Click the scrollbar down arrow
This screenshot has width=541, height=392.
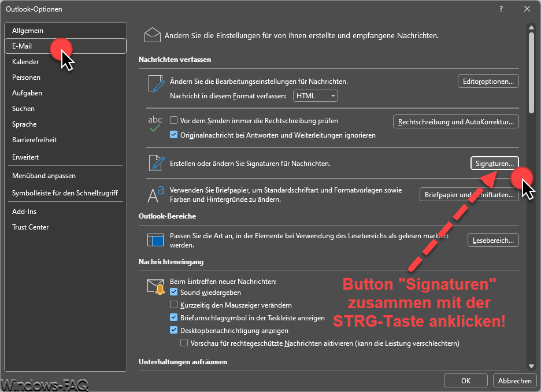coord(531,366)
